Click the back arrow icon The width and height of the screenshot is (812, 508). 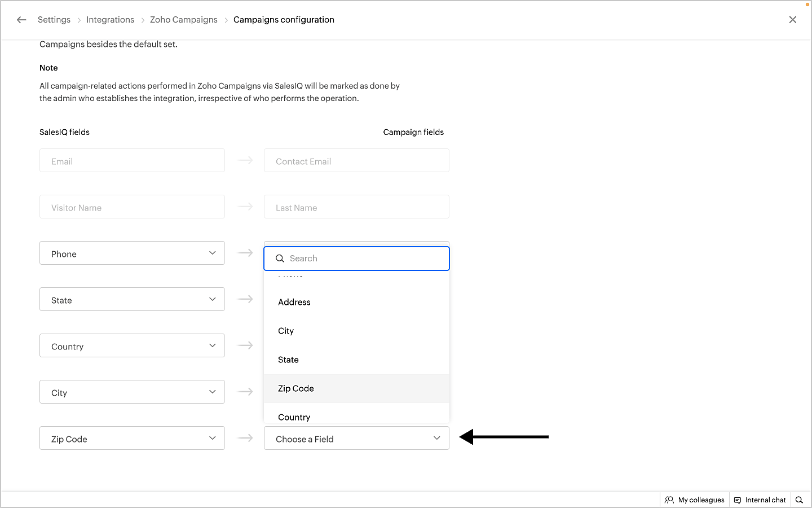pyautogui.click(x=21, y=20)
